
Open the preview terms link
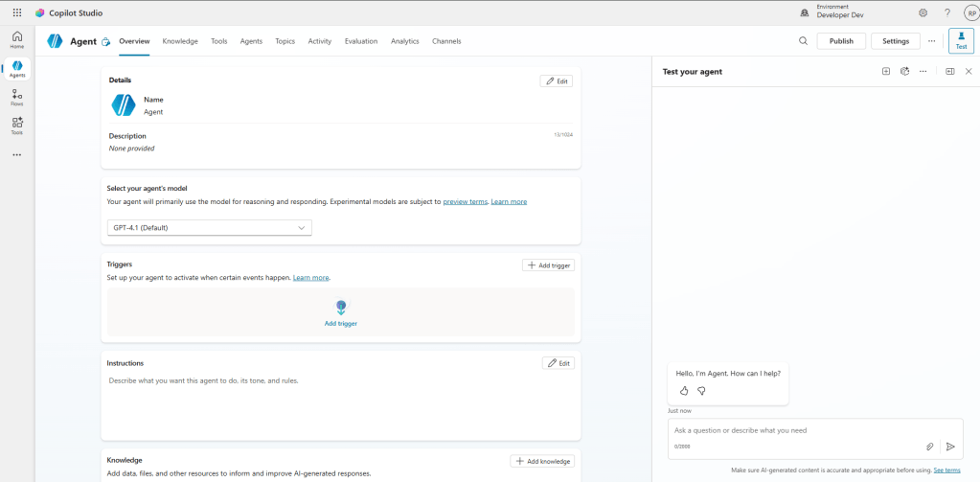click(x=466, y=202)
